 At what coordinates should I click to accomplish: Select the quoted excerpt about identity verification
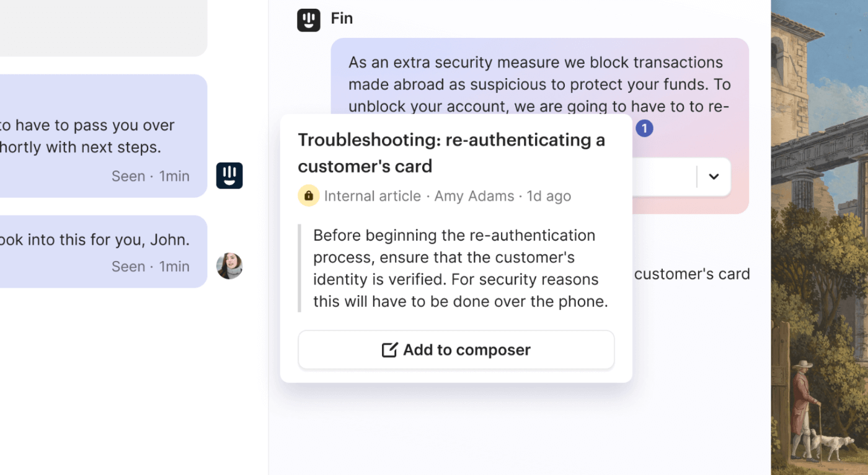[459, 269]
